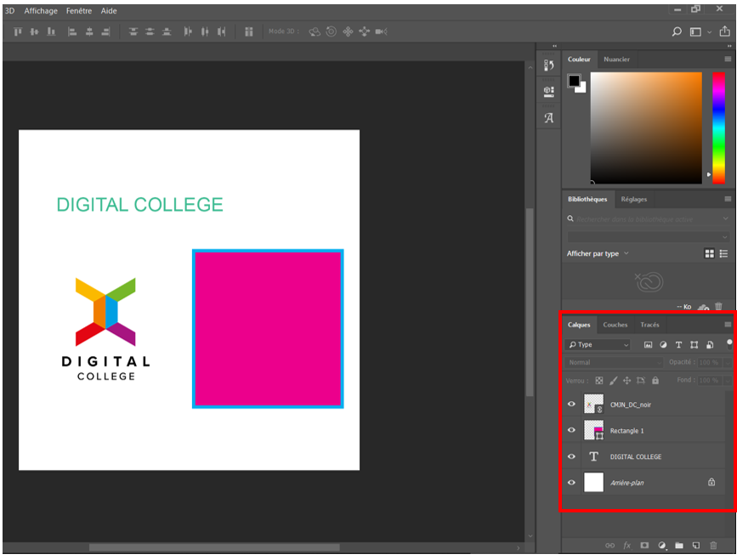
Task: Open the Fond fill value dropdown arrow
Action: point(728,380)
